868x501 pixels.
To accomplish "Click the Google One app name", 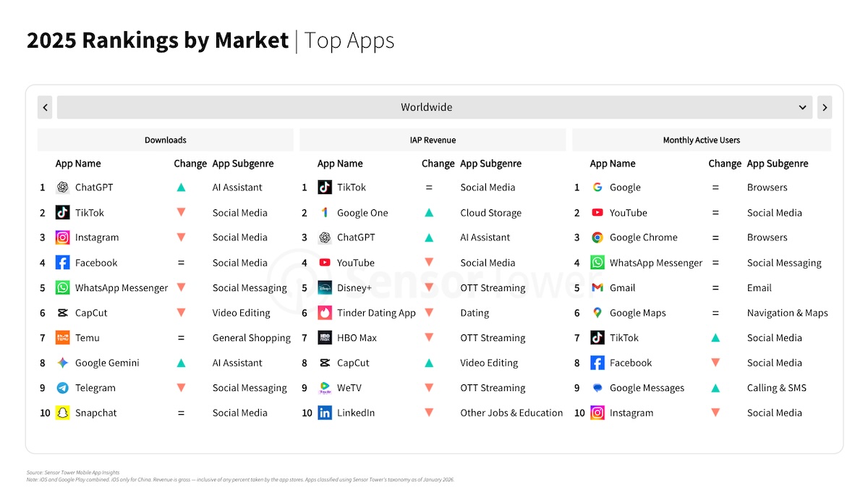I will click(x=362, y=213).
